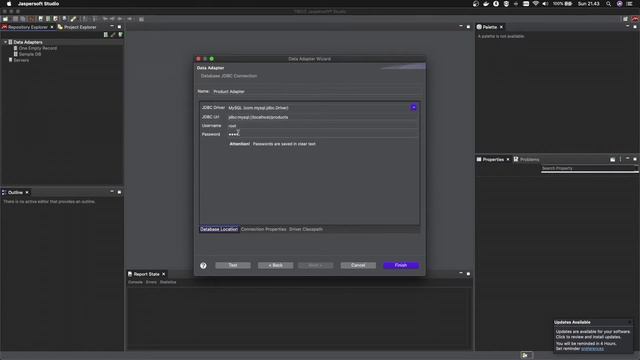Switch to the Driver Classpath tab
This screenshot has height=360, width=640.
306,229
